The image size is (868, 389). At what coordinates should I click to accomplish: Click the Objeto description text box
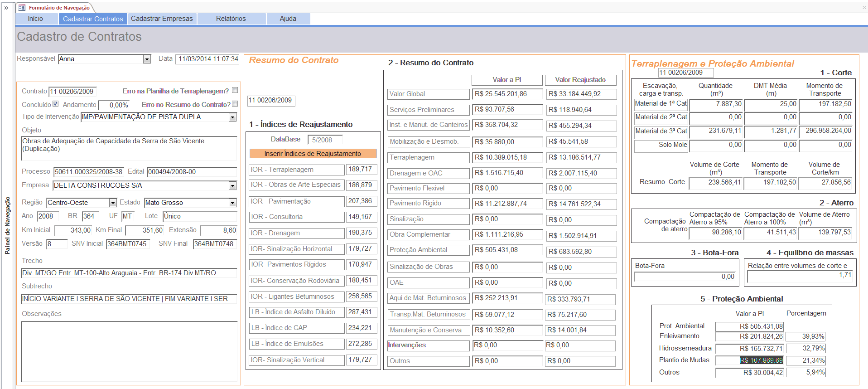pyautogui.click(x=129, y=148)
